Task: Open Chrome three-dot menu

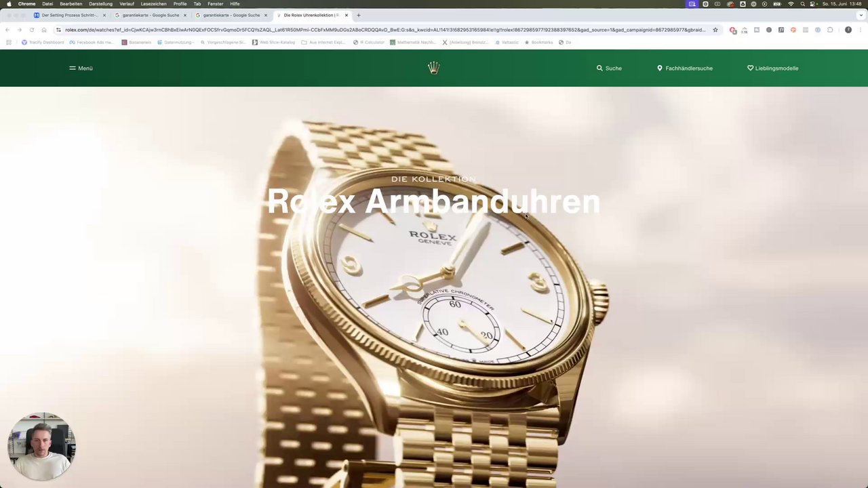Action: point(860,30)
